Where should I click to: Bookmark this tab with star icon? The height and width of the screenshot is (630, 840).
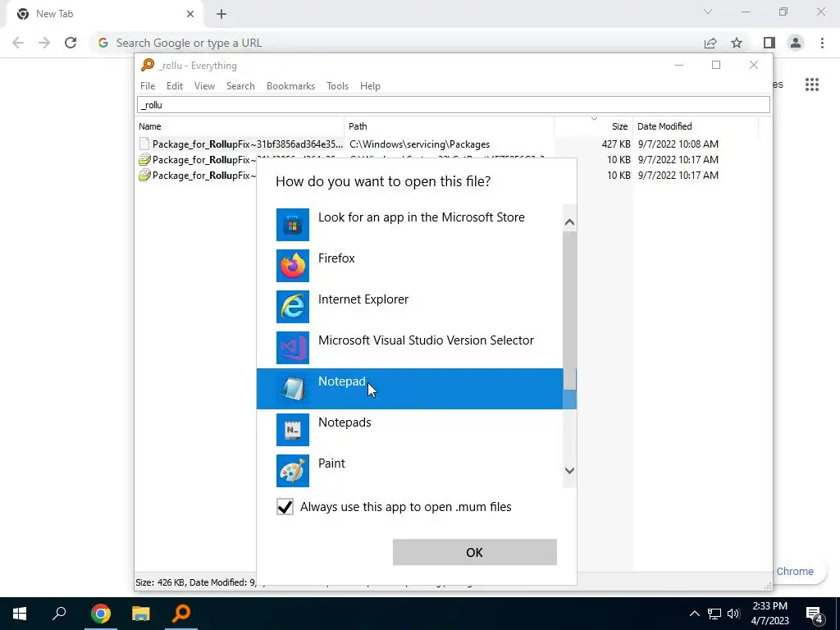tap(737, 43)
